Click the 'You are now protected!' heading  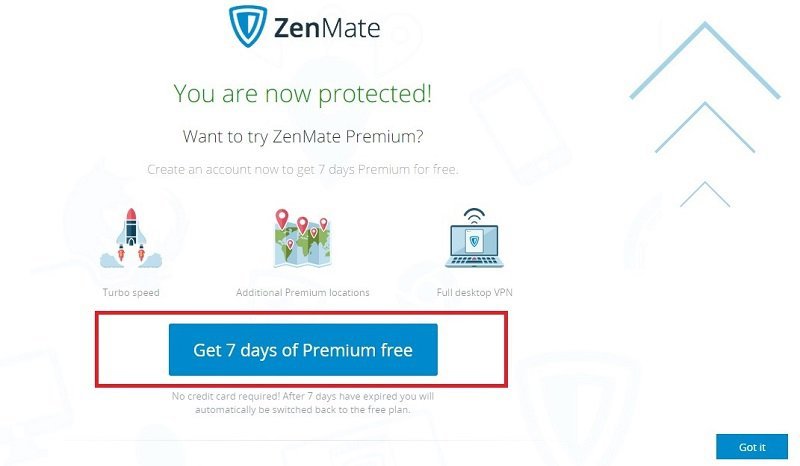(x=303, y=94)
